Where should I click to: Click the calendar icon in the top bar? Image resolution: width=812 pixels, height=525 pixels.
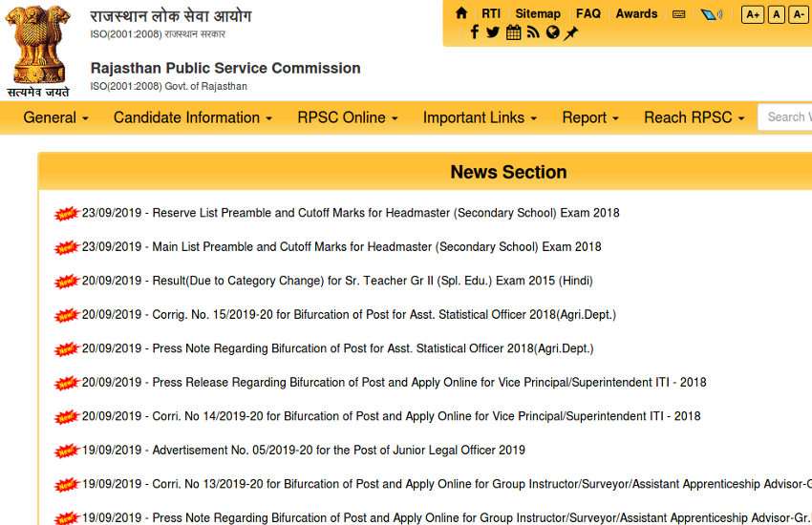click(514, 32)
